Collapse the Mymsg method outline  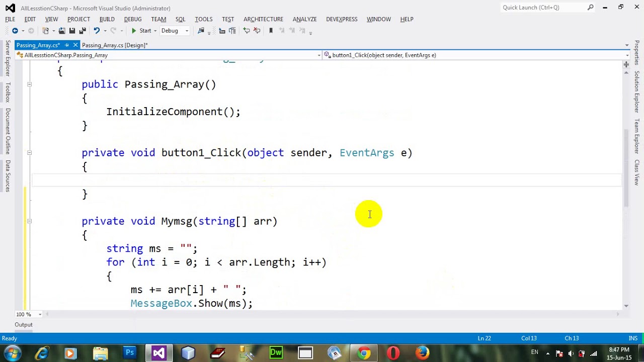29,221
